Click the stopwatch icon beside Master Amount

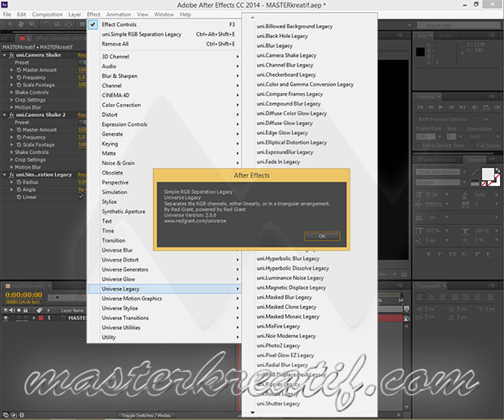coord(18,69)
